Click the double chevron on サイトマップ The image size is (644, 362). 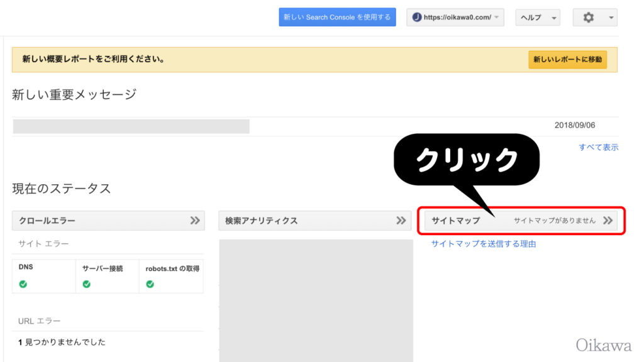pos(608,221)
